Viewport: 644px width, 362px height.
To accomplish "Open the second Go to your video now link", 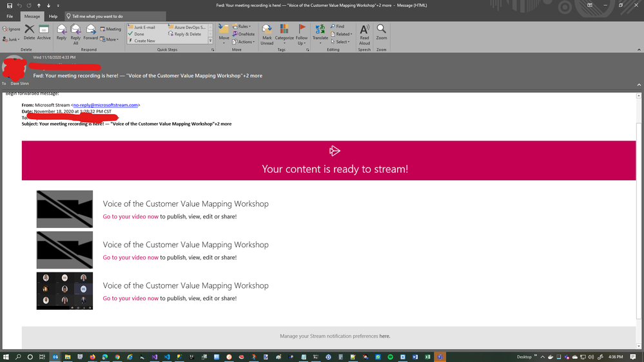I will [131, 258].
